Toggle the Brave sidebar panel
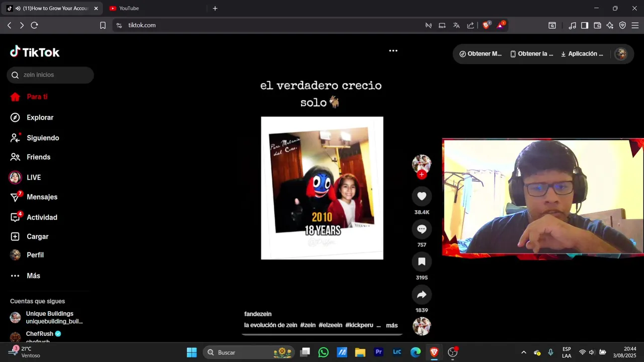644x362 pixels. [x=585, y=25]
